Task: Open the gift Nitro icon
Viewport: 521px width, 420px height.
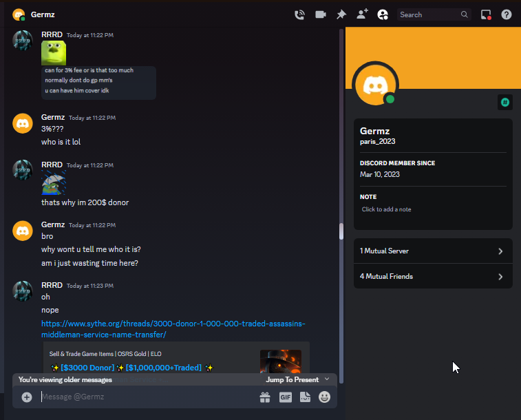Action: pyautogui.click(x=265, y=397)
